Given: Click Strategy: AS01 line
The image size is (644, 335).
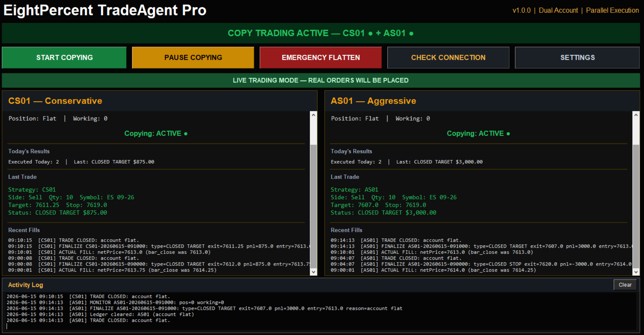Looking at the screenshot, I should pos(354,189).
